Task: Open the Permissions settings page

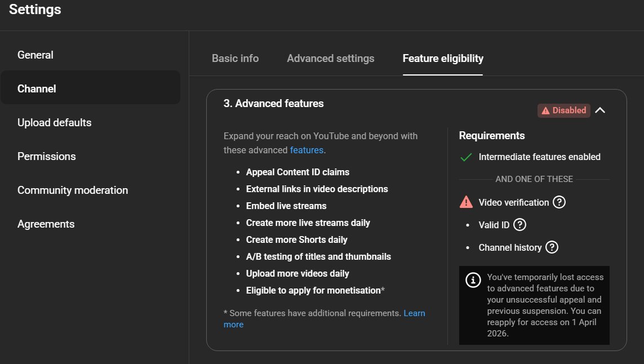Action: point(47,157)
